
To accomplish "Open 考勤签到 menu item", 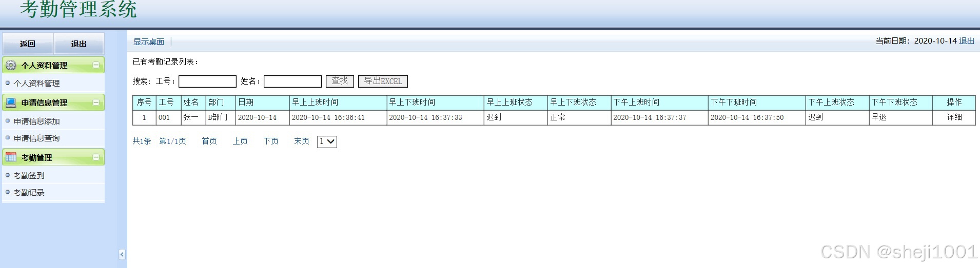I will pyautogui.click(x=29, y=175).
